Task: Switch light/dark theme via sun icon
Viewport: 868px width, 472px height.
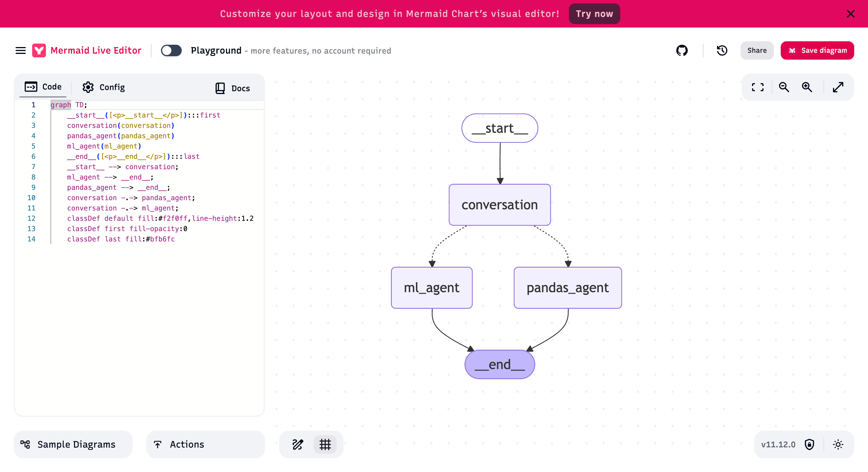Action: pyautogui.click(x=838, y=444)
